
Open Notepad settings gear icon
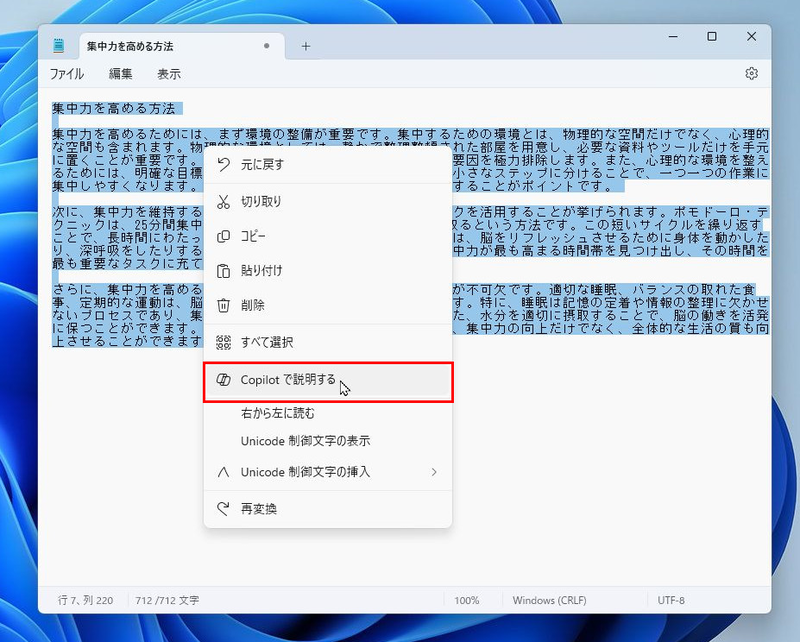[x=751, y=73]
